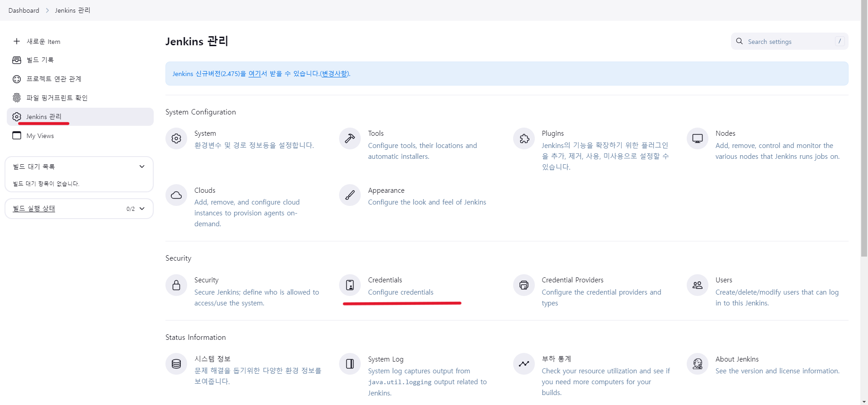The width and height of the screenshot is (868, 405).
Task: Open the 빌드 실행 상태 link
Action: (x=34, y=209)
